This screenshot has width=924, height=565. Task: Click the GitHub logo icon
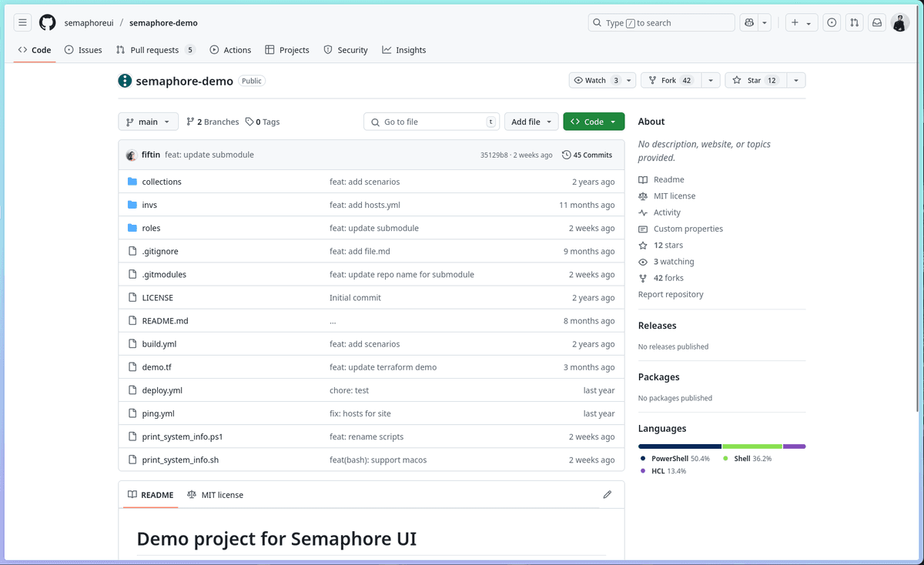tap(48, 23)
